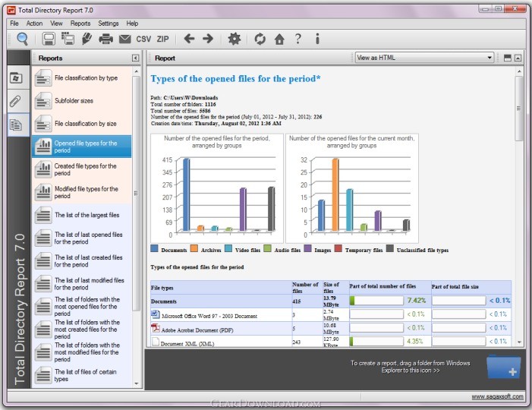
Task: Export report to CSV
Action: [143, 39]
